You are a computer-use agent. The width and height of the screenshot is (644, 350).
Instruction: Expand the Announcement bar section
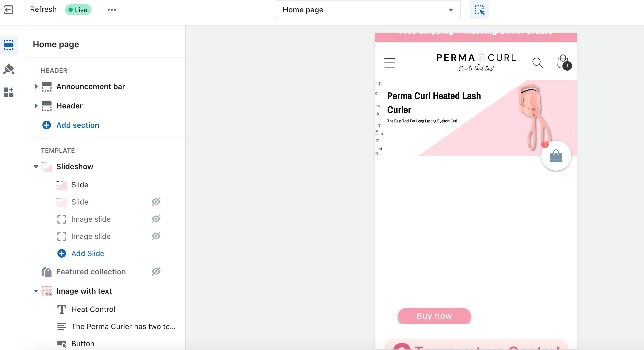click(36, 87)
